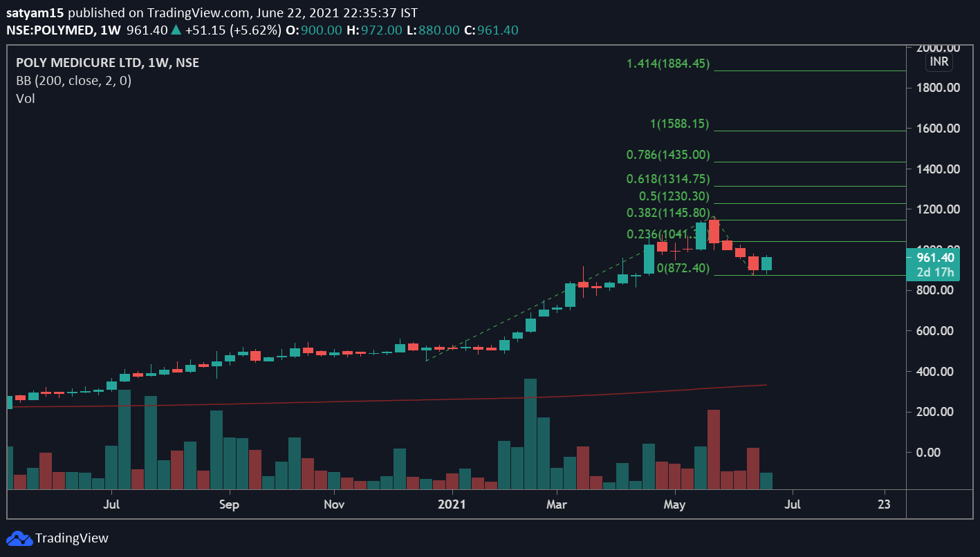Select the BB (200, close, 2, 0) indicator label
This screenshot has width=980, height=557.
pos(74,80)
